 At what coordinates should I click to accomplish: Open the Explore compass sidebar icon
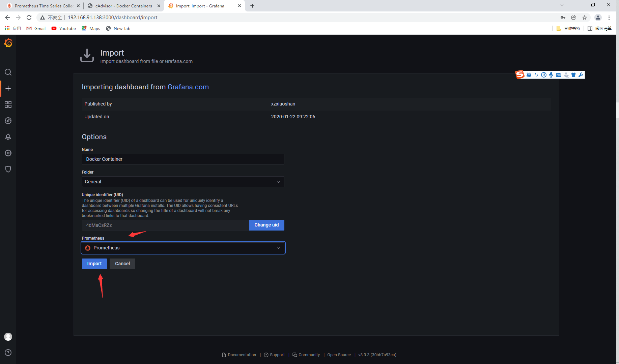point(8,121)
